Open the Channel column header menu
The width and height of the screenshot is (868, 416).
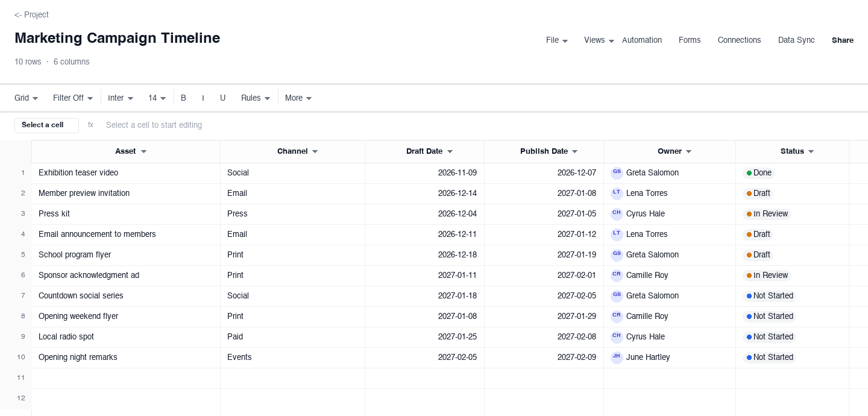315,151
